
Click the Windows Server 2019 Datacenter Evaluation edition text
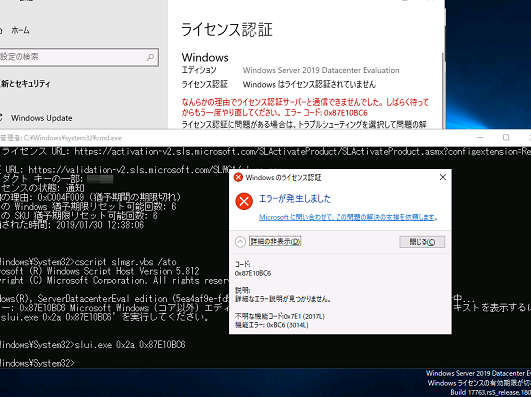(321, 70)
